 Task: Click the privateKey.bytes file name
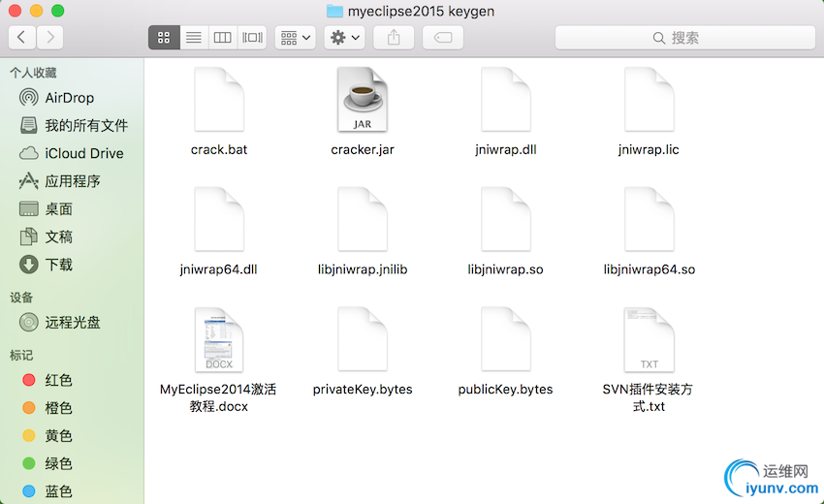point(363,390)
